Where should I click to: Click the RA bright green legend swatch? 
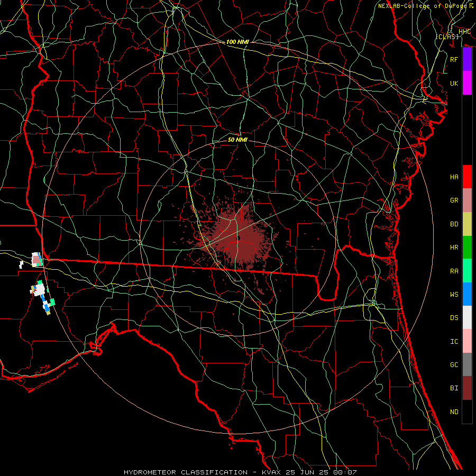(467, 270)
